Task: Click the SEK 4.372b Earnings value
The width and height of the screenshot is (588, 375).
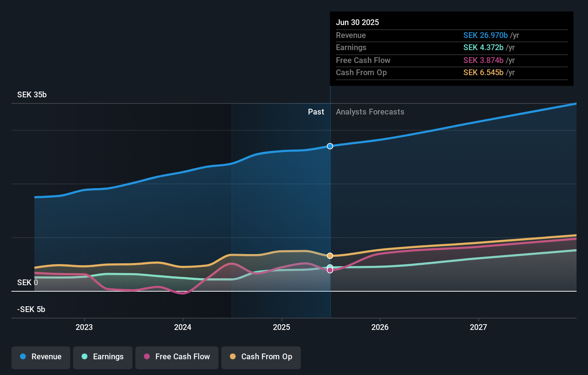Action: click(483, 47)
